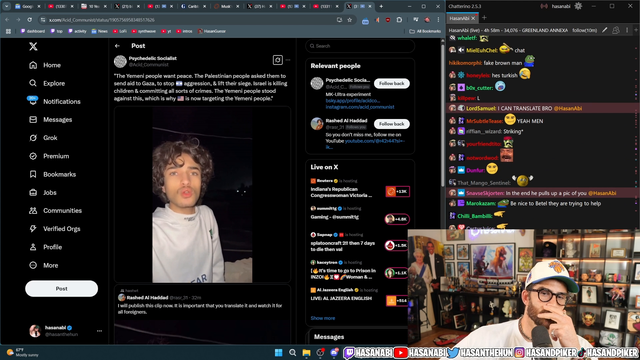
Task: Open Rashed's youtube.com link
Action: [375, 141]
